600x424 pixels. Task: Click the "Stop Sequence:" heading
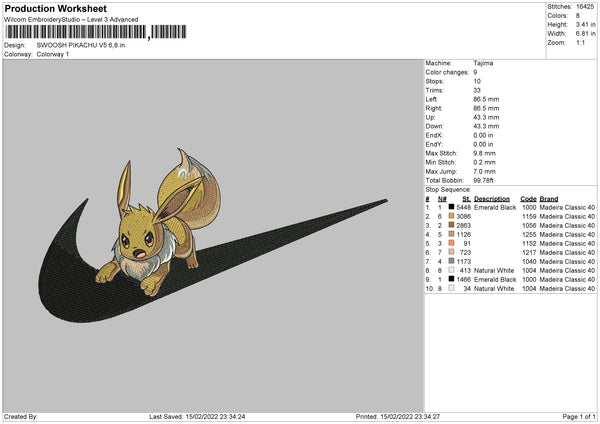pos(448,190)
